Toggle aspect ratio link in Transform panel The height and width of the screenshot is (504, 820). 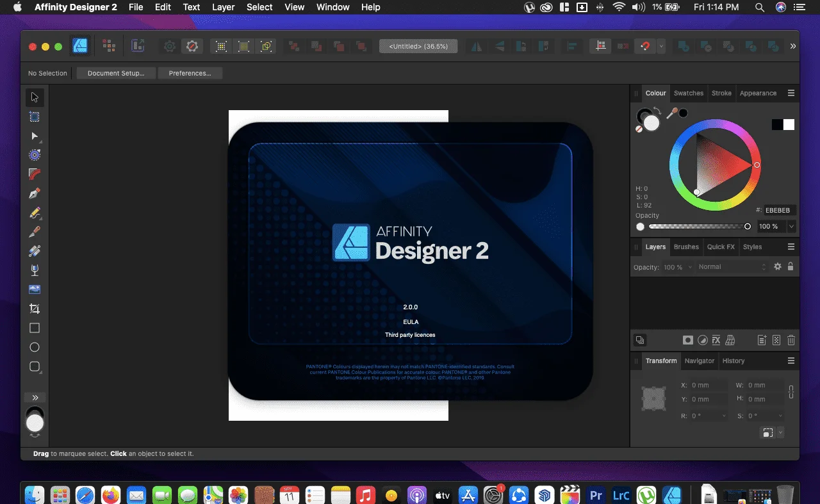[791, 391]
